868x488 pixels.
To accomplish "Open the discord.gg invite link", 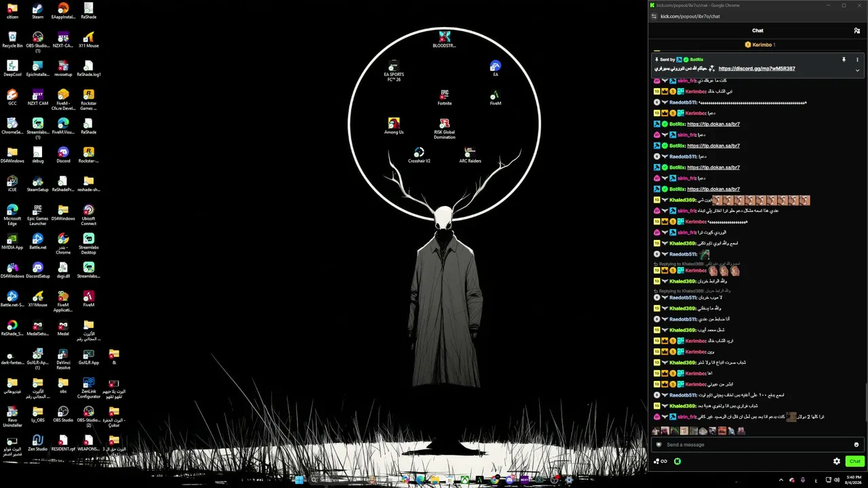I will point(757,68).
